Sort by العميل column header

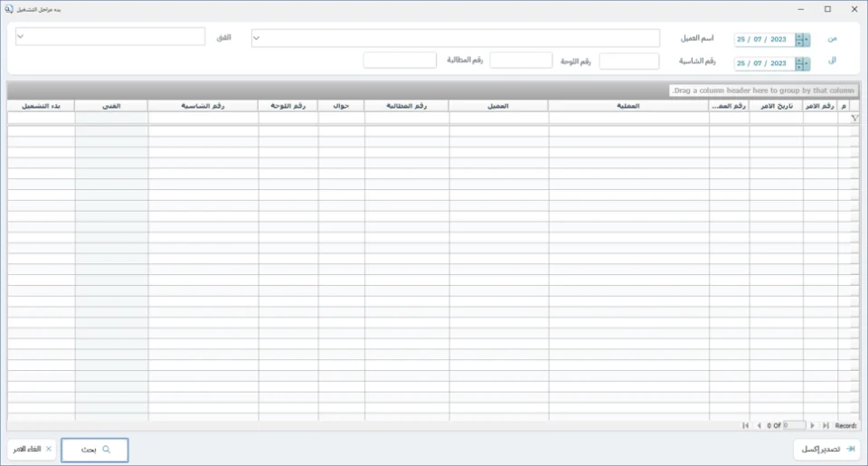point(499,106)
